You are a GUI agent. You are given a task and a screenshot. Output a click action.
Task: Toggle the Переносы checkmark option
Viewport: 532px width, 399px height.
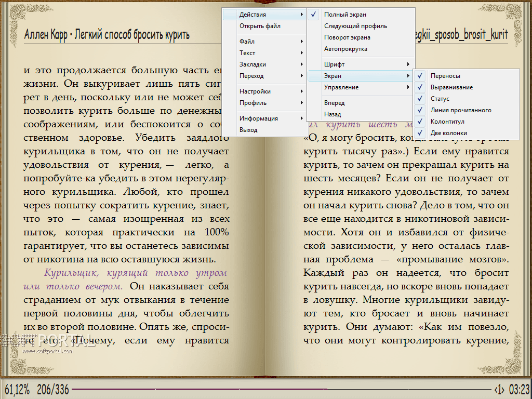click(466, 76)
